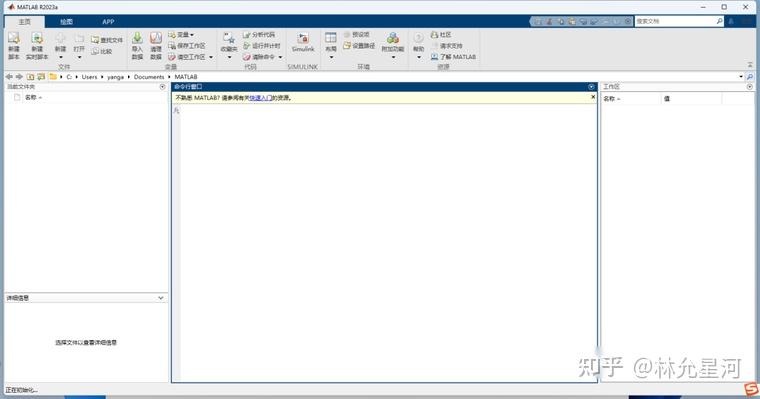Click the 清理数据 (Clean Data) icon

[156, 38]
